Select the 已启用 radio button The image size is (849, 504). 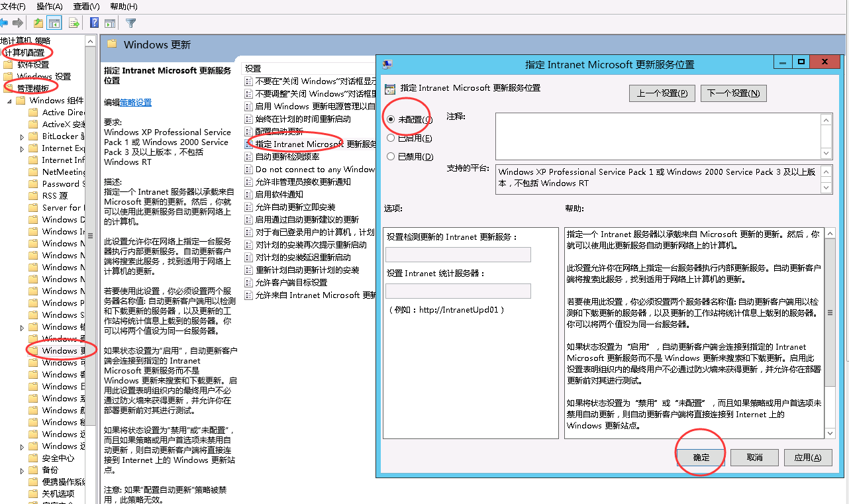tap(391, 138)
